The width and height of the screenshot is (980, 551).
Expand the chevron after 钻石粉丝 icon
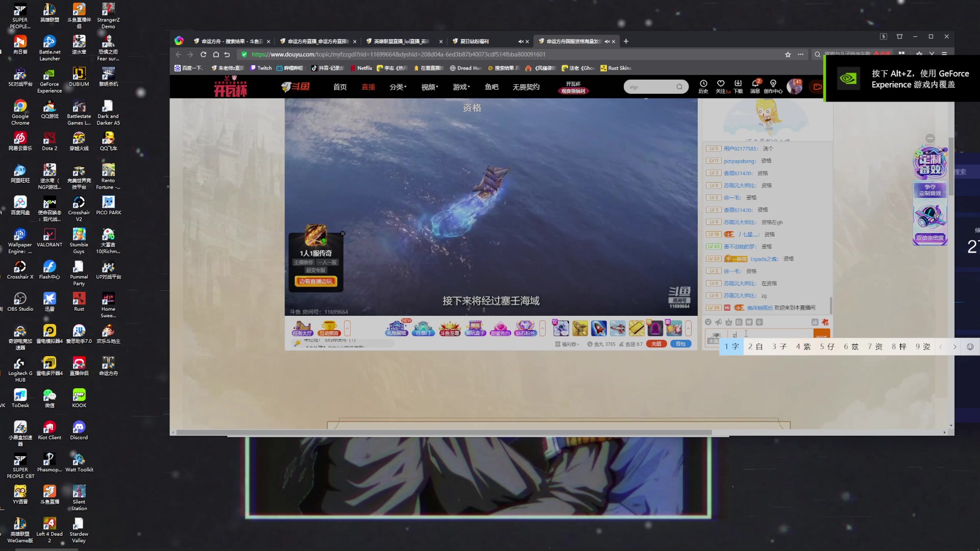542,328
